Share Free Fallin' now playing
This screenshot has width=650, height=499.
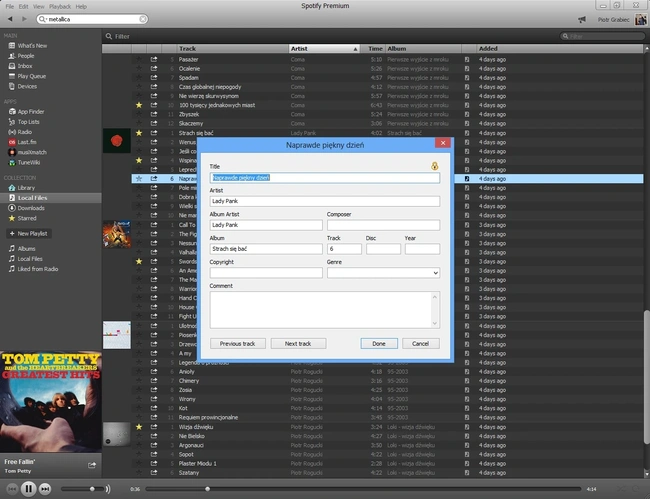92,465
